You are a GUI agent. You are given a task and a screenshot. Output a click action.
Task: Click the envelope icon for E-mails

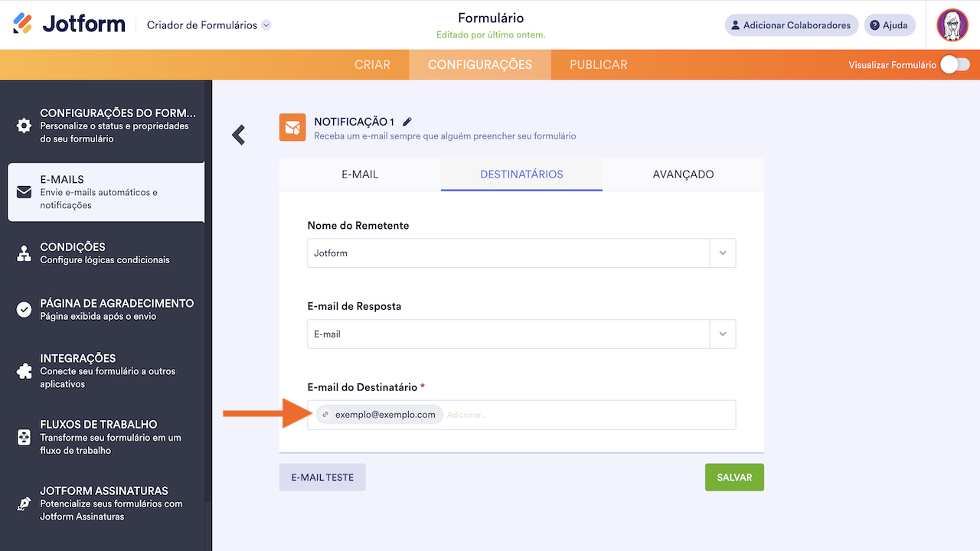[24, 192]
